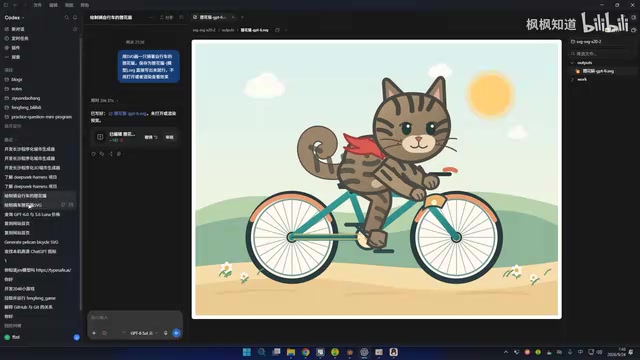640x360 pixels.
Task: Click the blue circle icon beside ffbd
Action: 76,337
